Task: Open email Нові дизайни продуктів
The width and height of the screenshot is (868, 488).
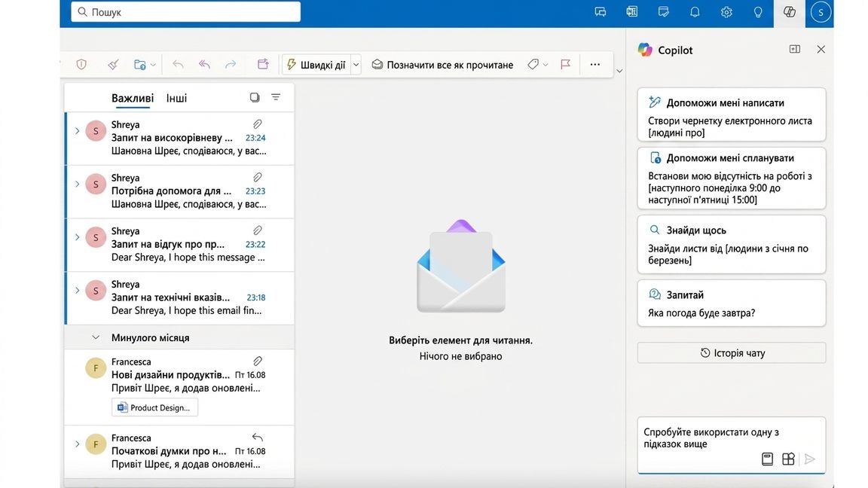Action: point(180,387)
